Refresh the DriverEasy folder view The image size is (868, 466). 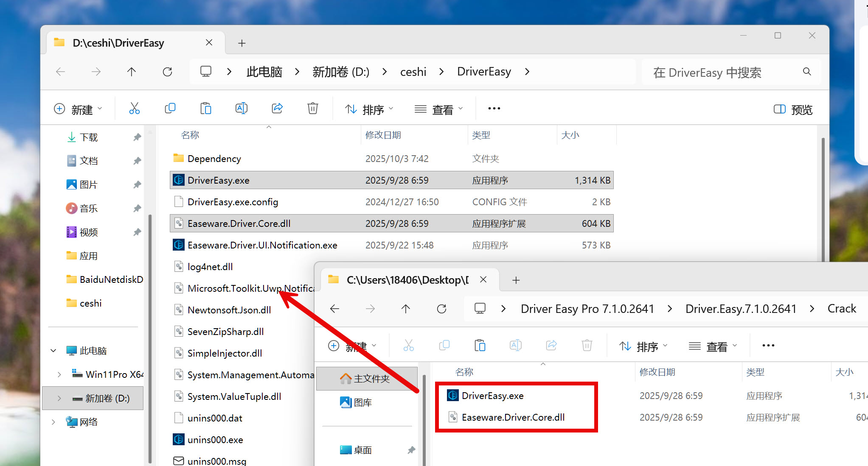coord(167,72)
